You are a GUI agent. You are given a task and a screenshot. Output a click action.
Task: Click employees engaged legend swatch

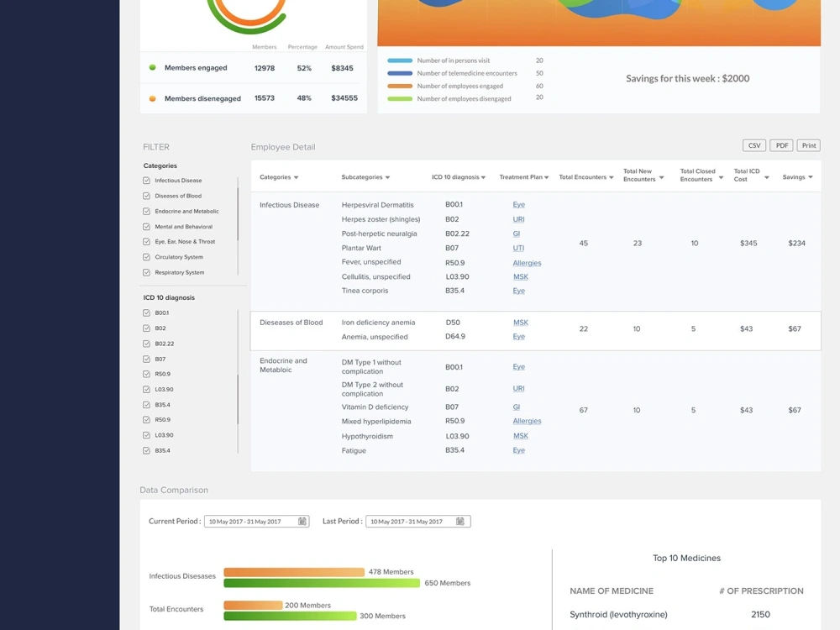pos(400,87)
